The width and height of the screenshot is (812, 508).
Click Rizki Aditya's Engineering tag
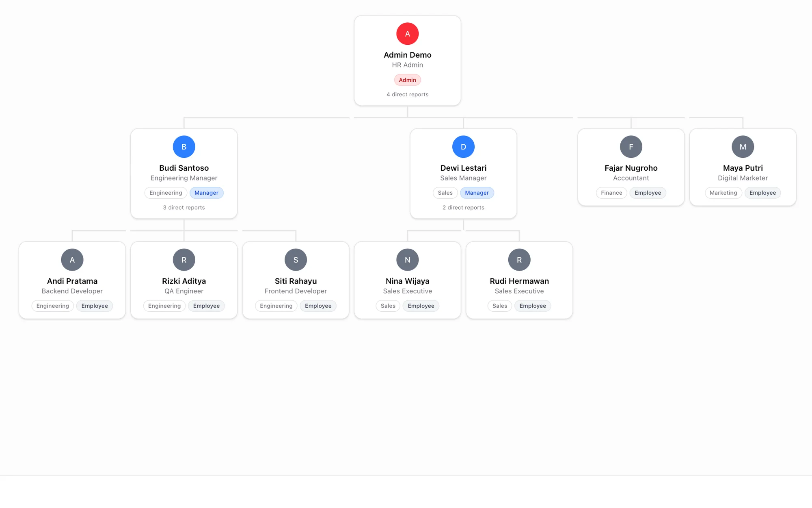[x=164, y=306]
